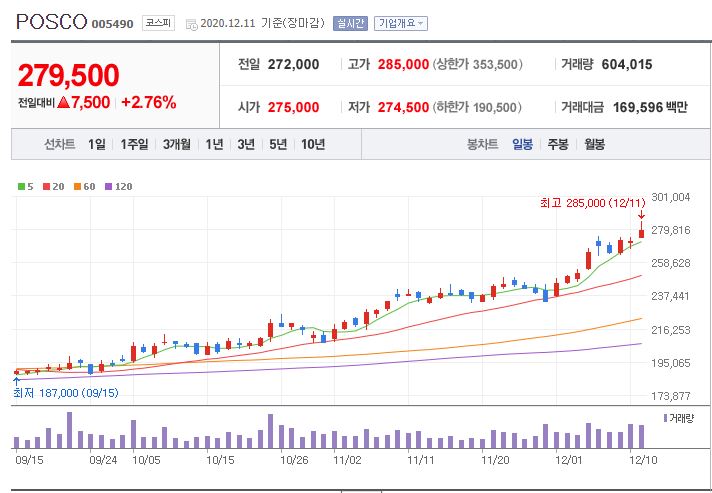Click the 216,253 y-axis label

pos(671,330)
